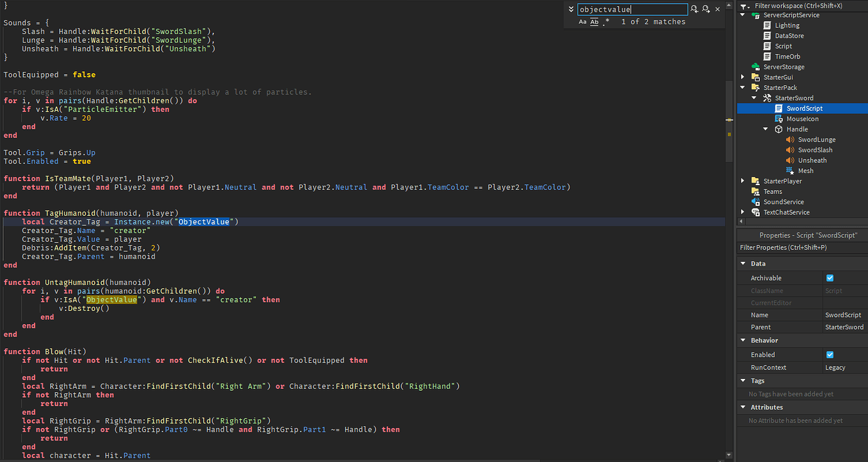The height and width of the screenshot is (462, 868).
Task: Click the Mesh icon under Handle
Action: tap(790, 171)
